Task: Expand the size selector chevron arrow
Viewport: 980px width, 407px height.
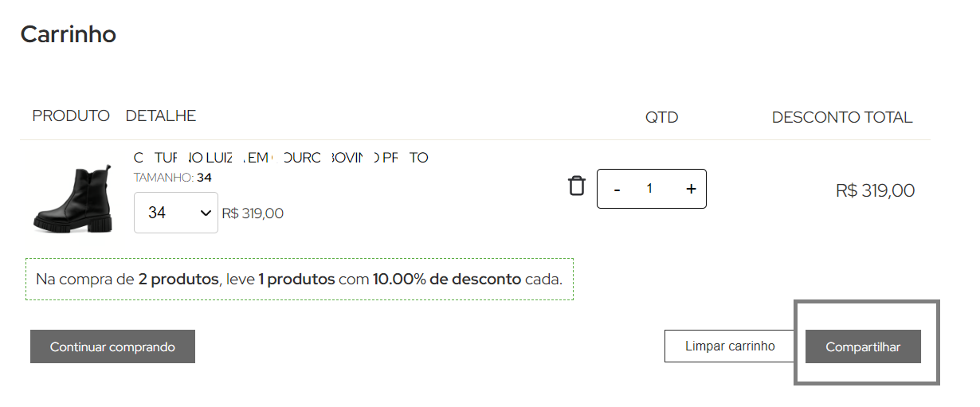Action: 206,213
